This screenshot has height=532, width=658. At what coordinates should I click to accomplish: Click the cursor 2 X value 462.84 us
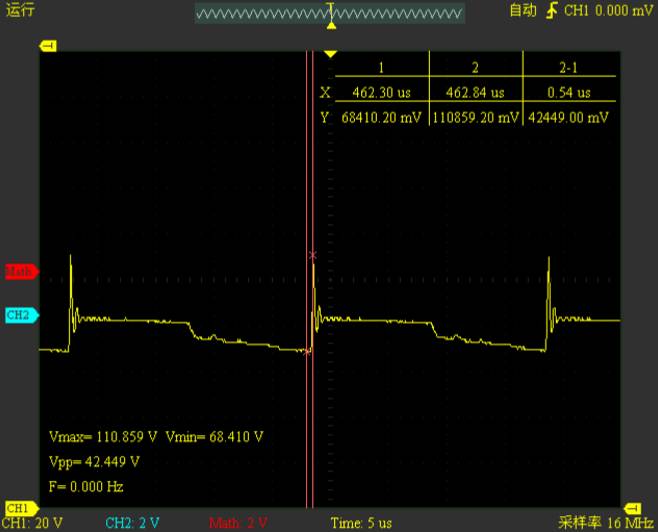475,93
